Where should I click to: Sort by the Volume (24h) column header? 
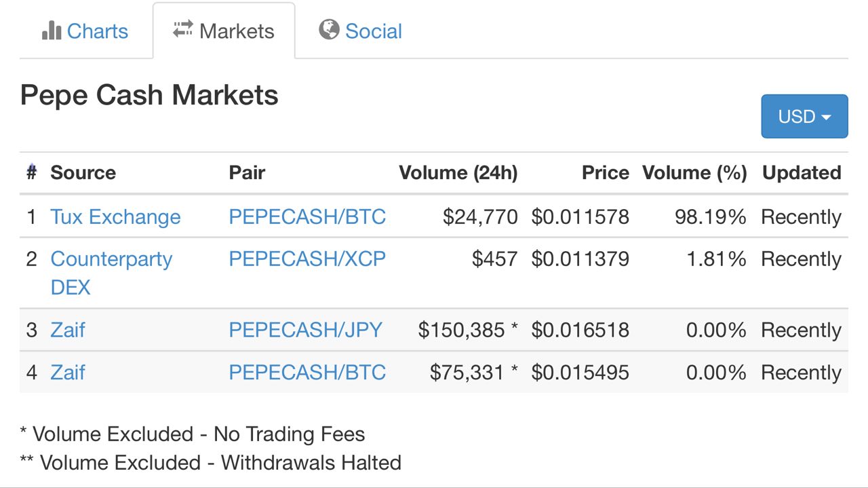[458, 172]
